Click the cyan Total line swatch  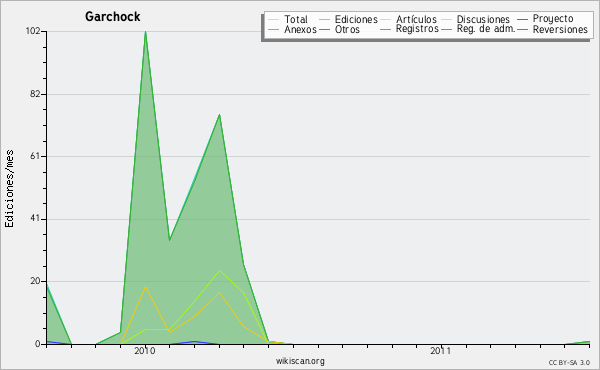tap(274, 20)
